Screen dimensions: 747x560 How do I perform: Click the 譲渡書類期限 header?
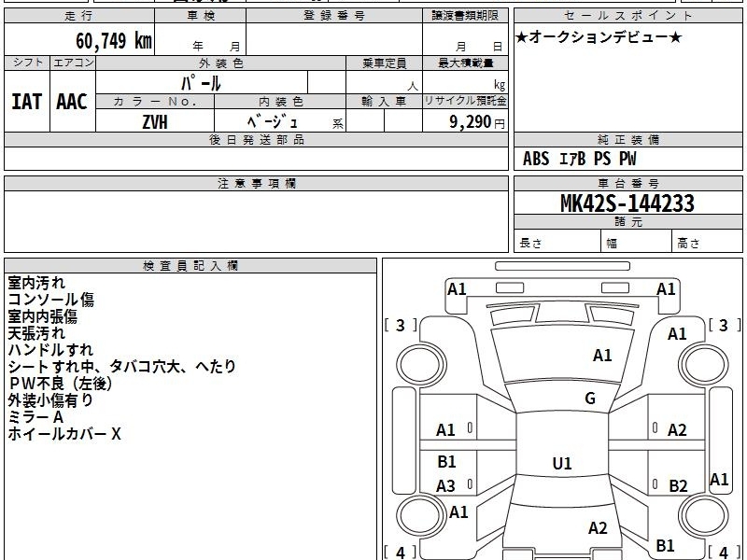point(465,16)
